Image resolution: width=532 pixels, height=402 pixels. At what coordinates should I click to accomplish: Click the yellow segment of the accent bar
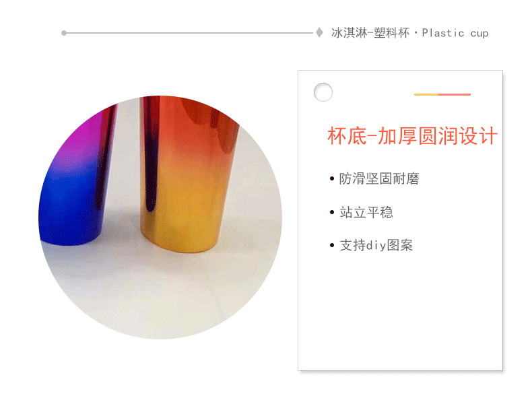[426, 94]
